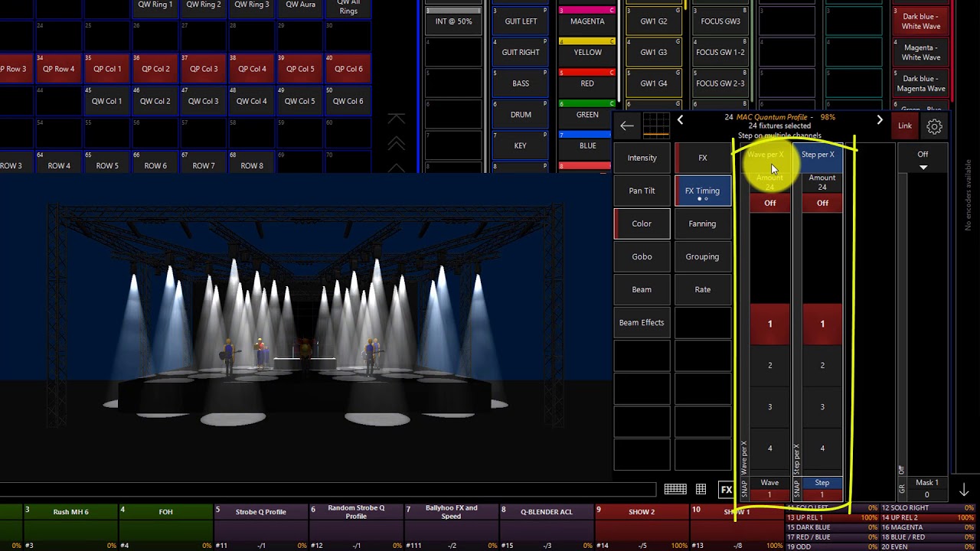Select the GUIT LEFT position palette
Viewport: 980px width, 551px height.
[x=521, y=21]
